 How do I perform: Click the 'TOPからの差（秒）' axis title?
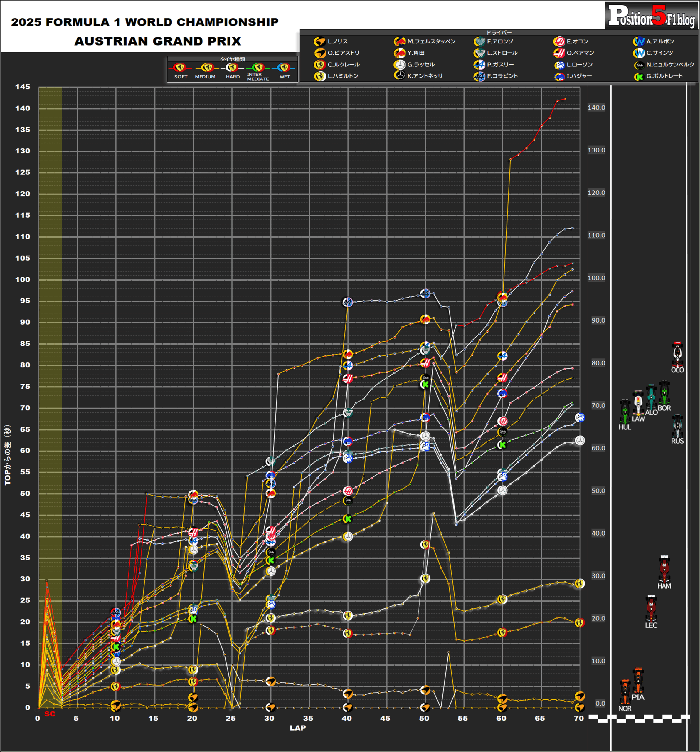pyautogui.click(x=8, y=455)
